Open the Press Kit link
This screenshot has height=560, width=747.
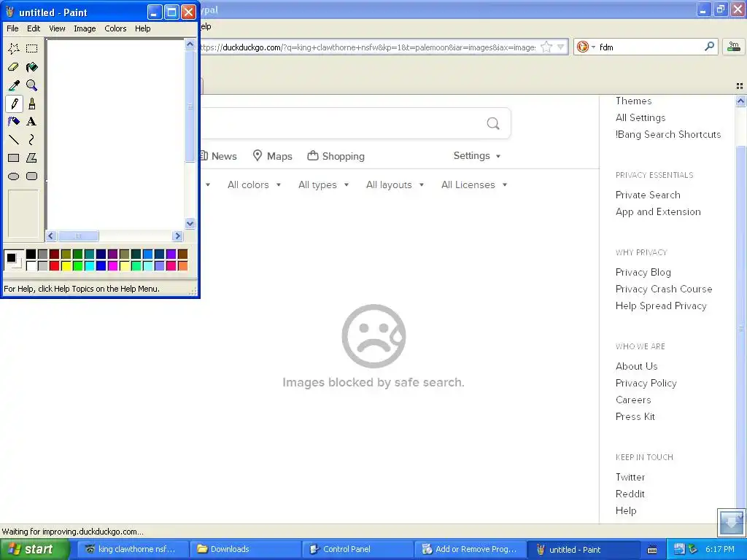pyautogui.click(x=635, y=416)
